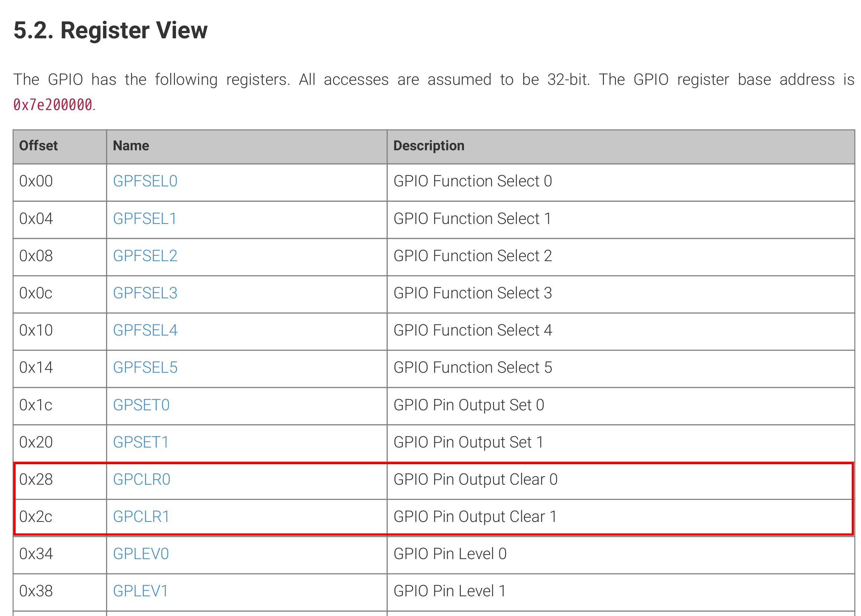Click the 0x7e200000 base address text
Viewport: 861px width, 616px height.
(x=53, y=105)
